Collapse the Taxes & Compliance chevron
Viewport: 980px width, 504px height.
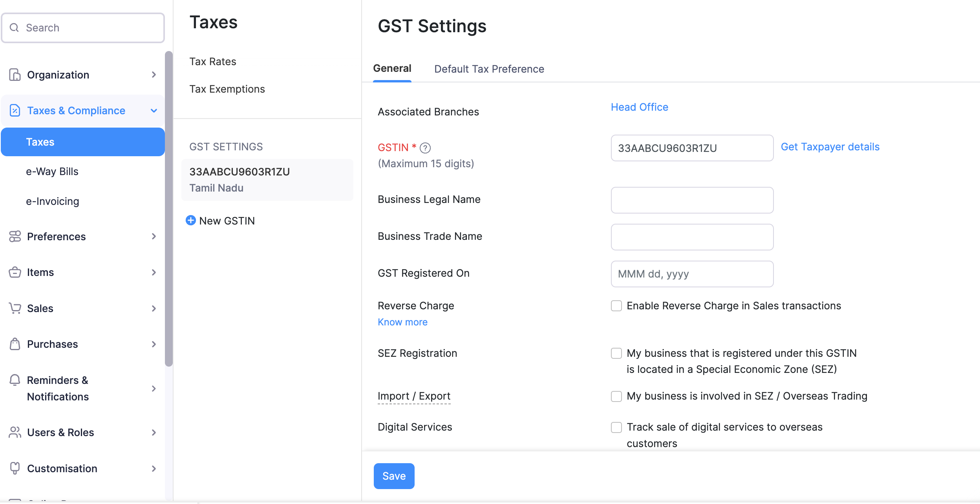[154, 111]
